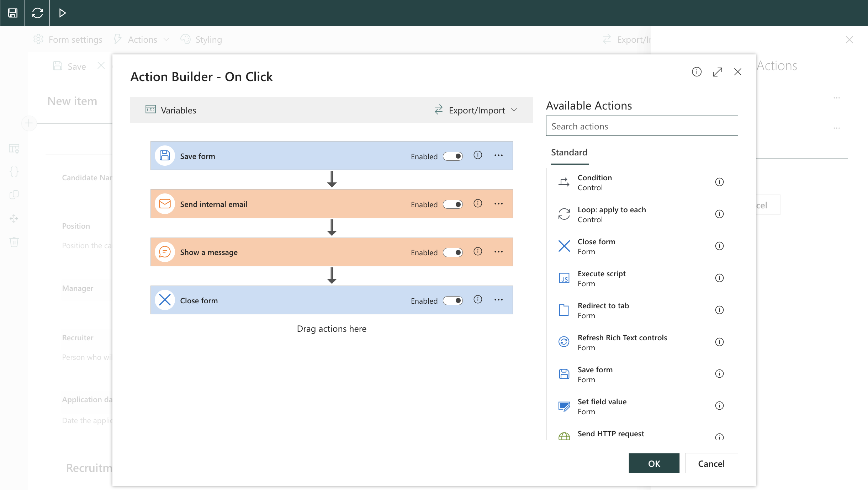
Task: Click the Refresh icon in the top toolbar
Action: click(37, 13)
